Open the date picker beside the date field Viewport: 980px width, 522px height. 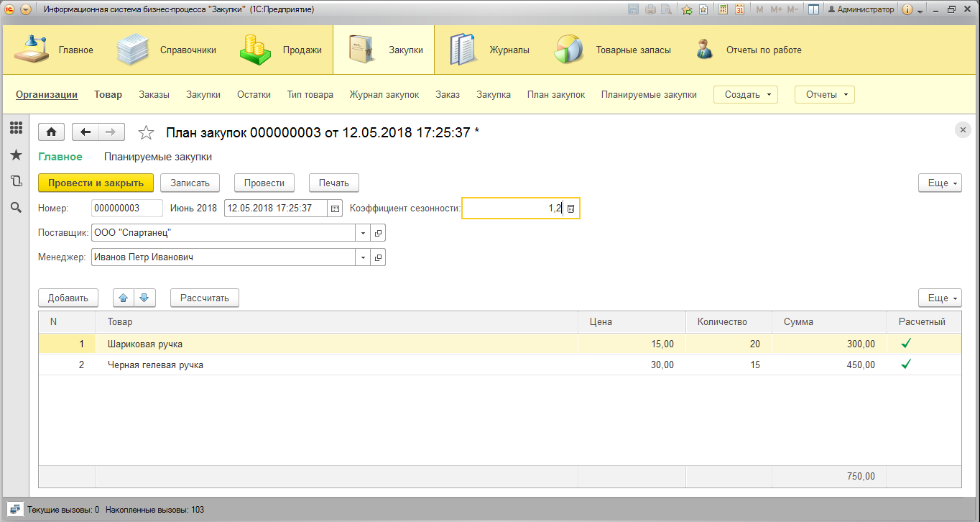tap(335, 209)
